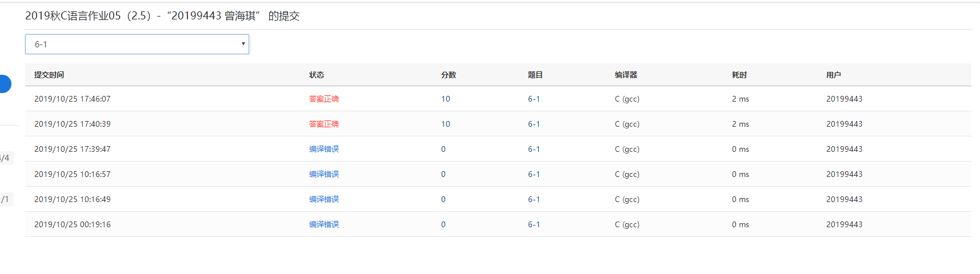
Task: Click the 耗时 column header
Action: (739, 75)
